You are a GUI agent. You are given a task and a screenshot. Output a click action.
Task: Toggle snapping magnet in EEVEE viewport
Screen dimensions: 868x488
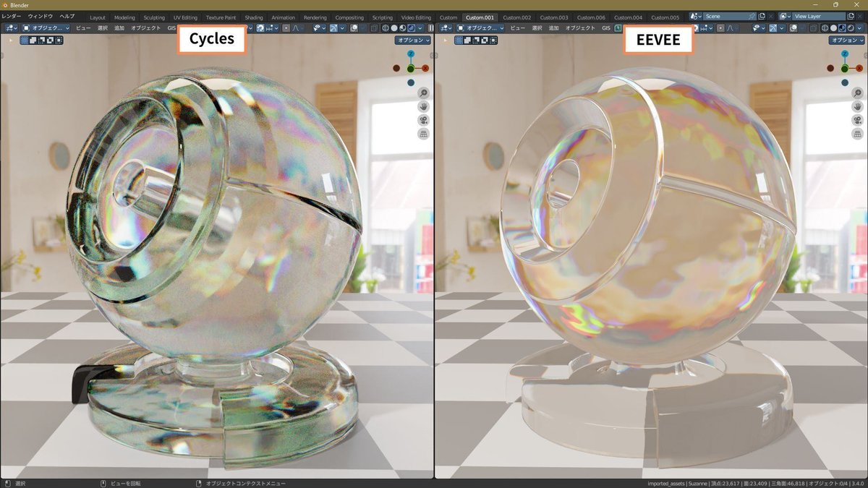(x=696, y=28)
